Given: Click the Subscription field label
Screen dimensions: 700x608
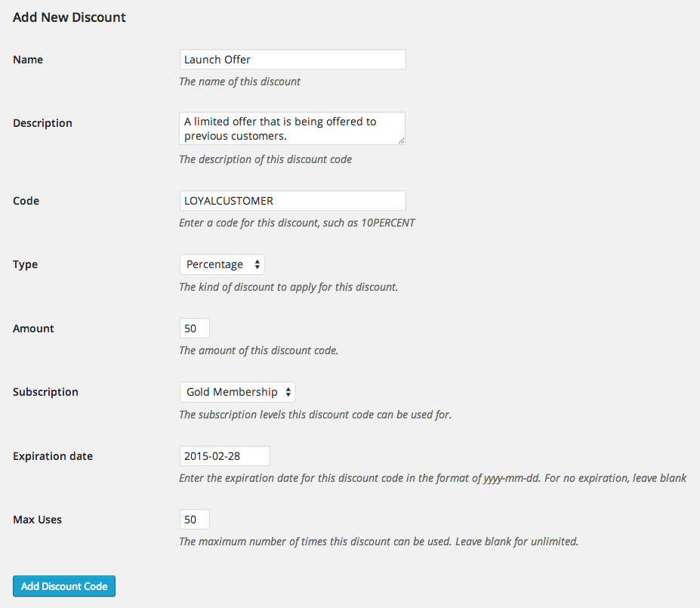Looking at the screenshot, I should (45, 392).
